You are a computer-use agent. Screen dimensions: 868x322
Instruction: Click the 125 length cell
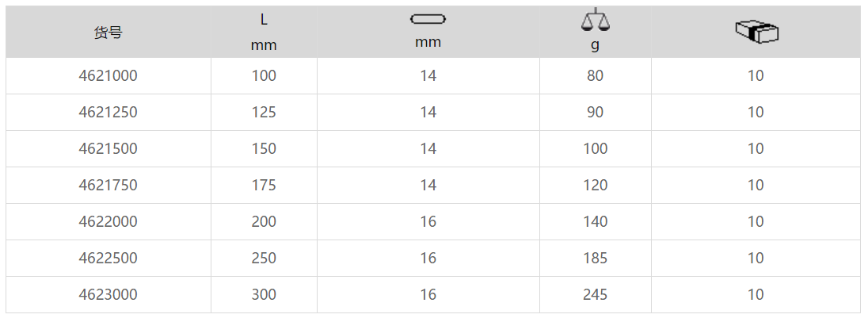(264, 113)
